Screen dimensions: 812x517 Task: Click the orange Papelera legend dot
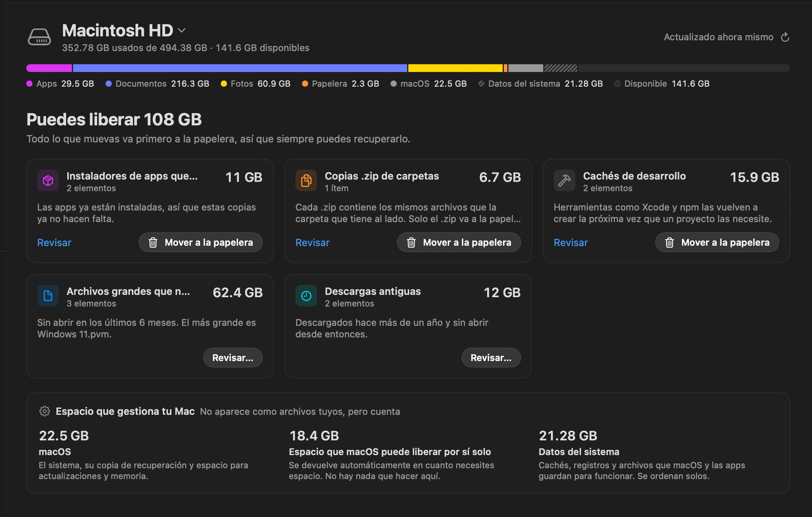tap(305, 84)
